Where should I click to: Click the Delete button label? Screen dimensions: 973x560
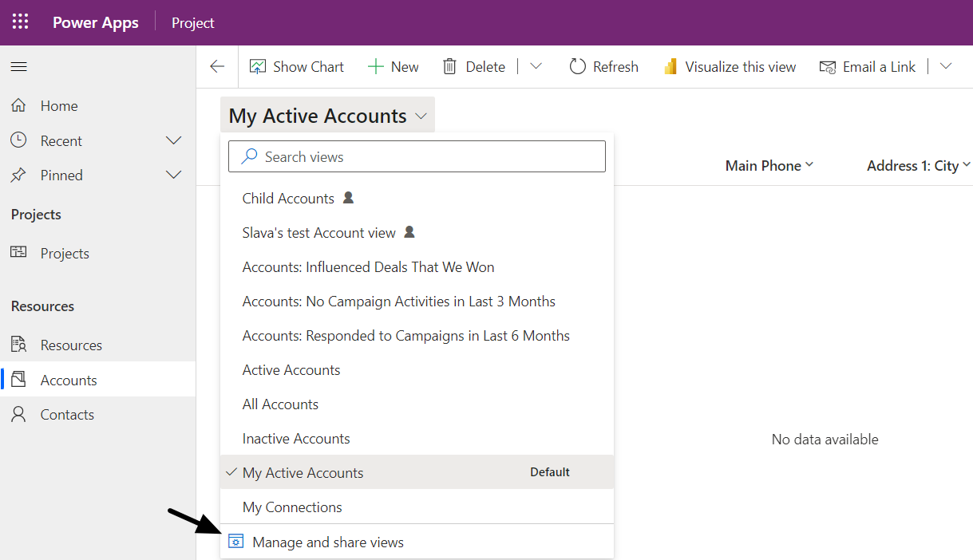[485, 67]
